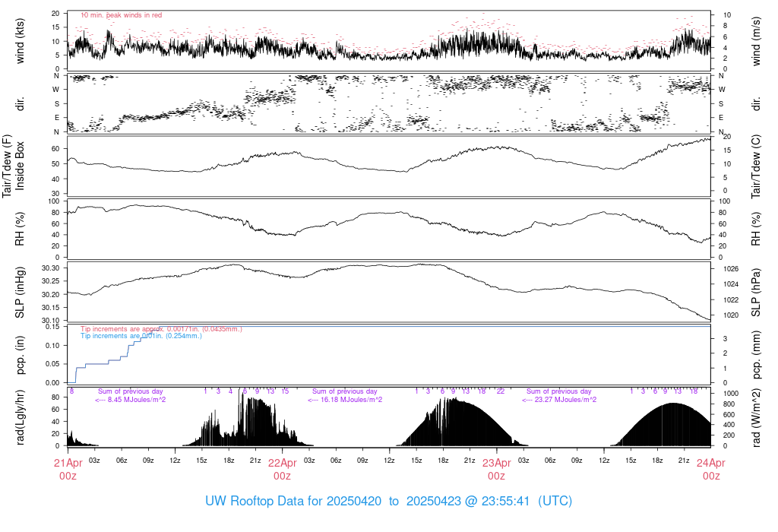Click the '16.18 MJoules/m^2' daily sum

[x=351, y=400]
